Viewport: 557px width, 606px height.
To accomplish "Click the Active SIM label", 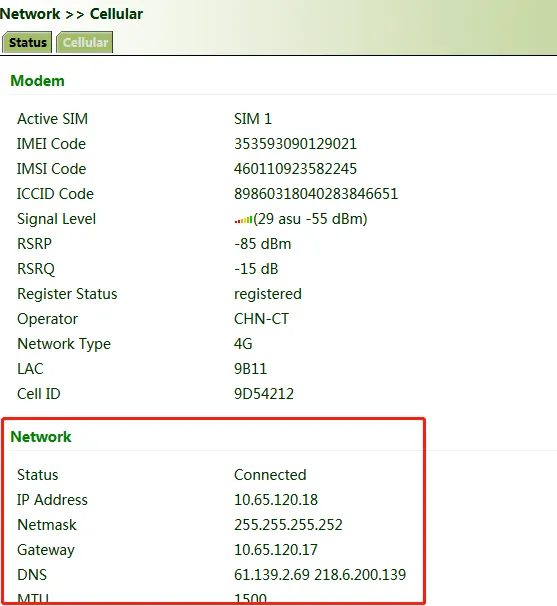I will [x=53, y=119].
